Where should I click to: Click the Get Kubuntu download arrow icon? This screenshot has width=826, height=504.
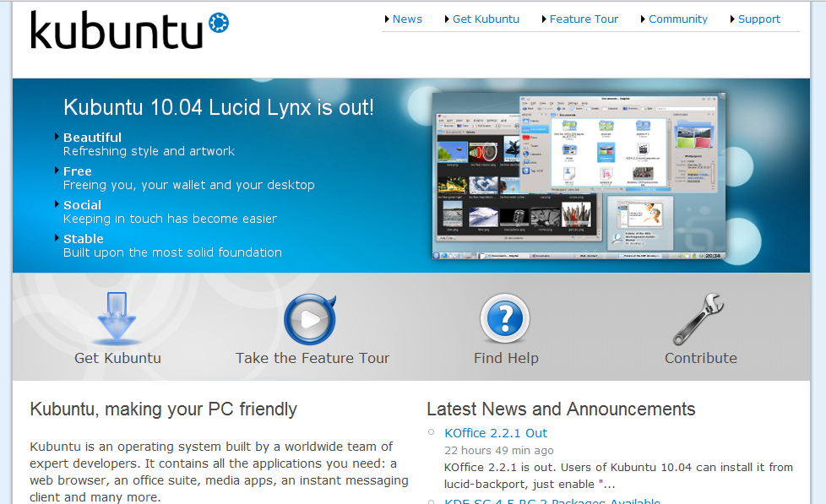pyautogui.click(x=117, y=317)
